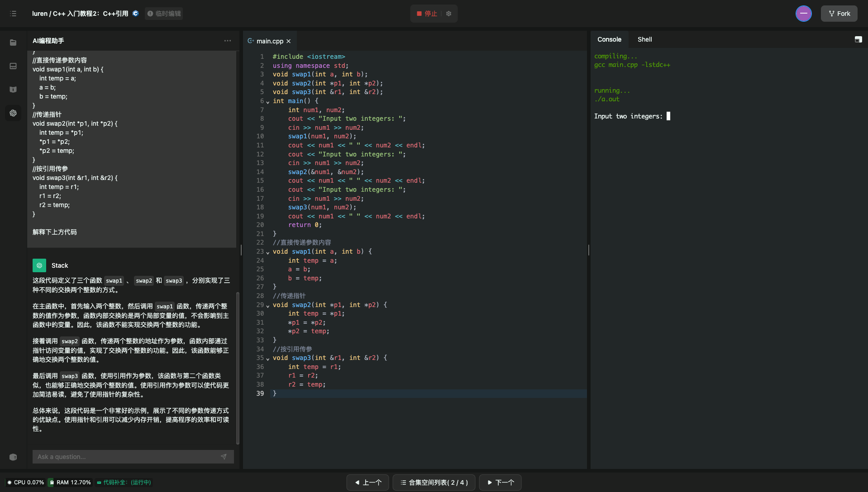Click the run settings gear icon
Image resolution: width=868 pixels, height=492 pixels.
tap(448, 14)
